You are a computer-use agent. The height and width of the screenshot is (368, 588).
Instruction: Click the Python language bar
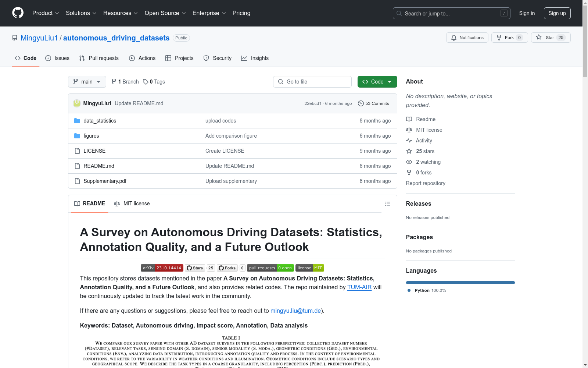click(460, 283)
